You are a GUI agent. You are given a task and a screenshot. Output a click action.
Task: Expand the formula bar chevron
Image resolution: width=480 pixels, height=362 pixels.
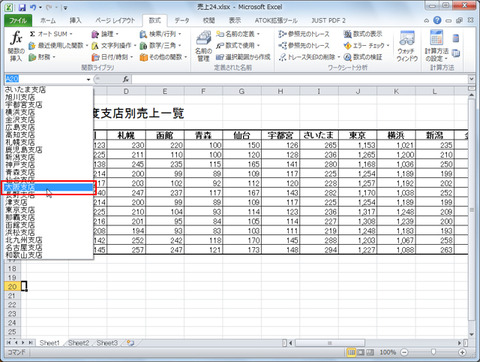tap(471, 79)
